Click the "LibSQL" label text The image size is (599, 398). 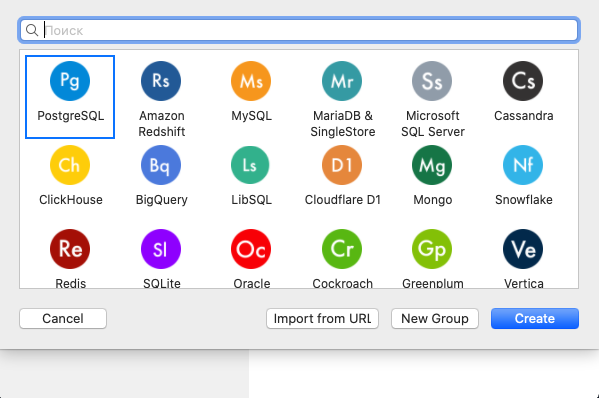[251, 200]
